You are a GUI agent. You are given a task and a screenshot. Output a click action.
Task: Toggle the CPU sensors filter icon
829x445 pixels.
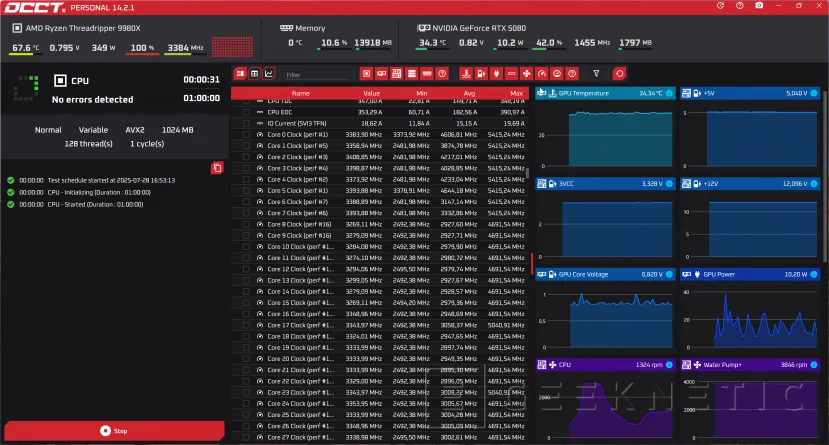click(x=366, y=74)
